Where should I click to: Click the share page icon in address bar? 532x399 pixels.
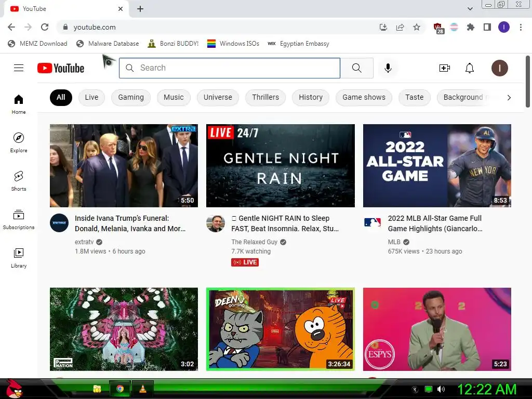coord(400,27)
